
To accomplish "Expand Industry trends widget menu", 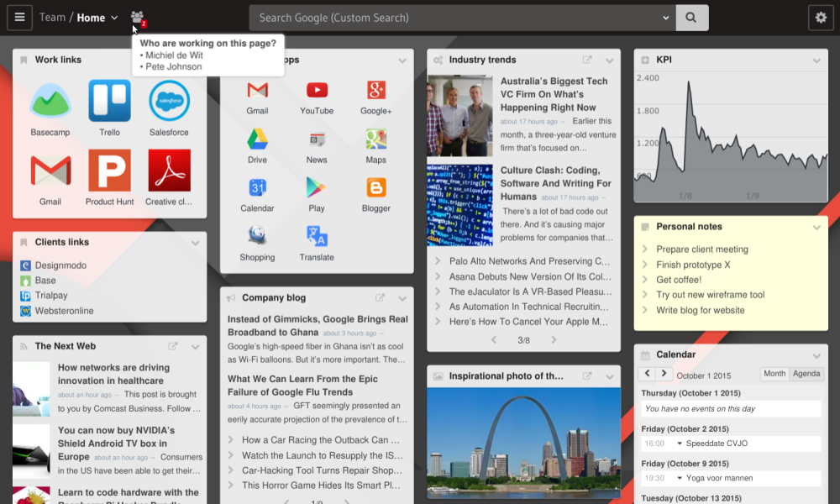I will tap(609, 60).
